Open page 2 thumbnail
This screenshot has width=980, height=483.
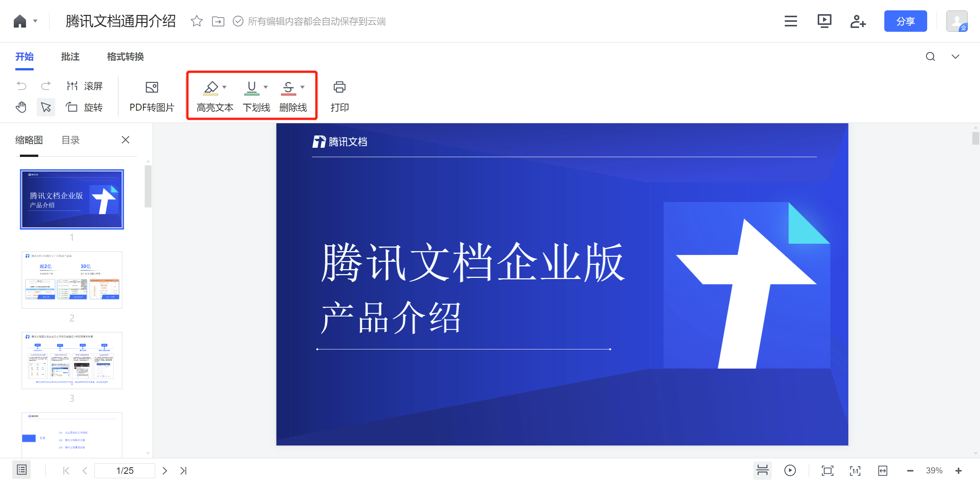pos(72,280)
